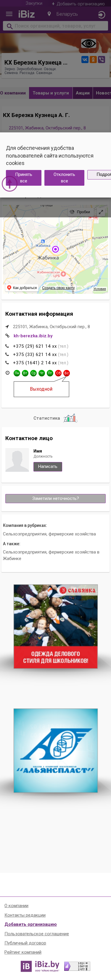Click Принять все cookies button
The height and width of the screenshot is (980, 111).
[24, 178]
